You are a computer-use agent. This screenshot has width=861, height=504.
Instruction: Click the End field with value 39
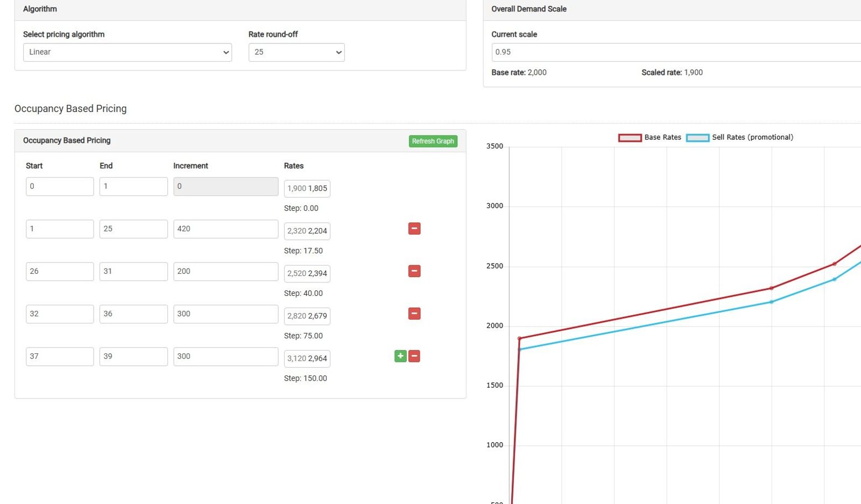click(133, 356)
